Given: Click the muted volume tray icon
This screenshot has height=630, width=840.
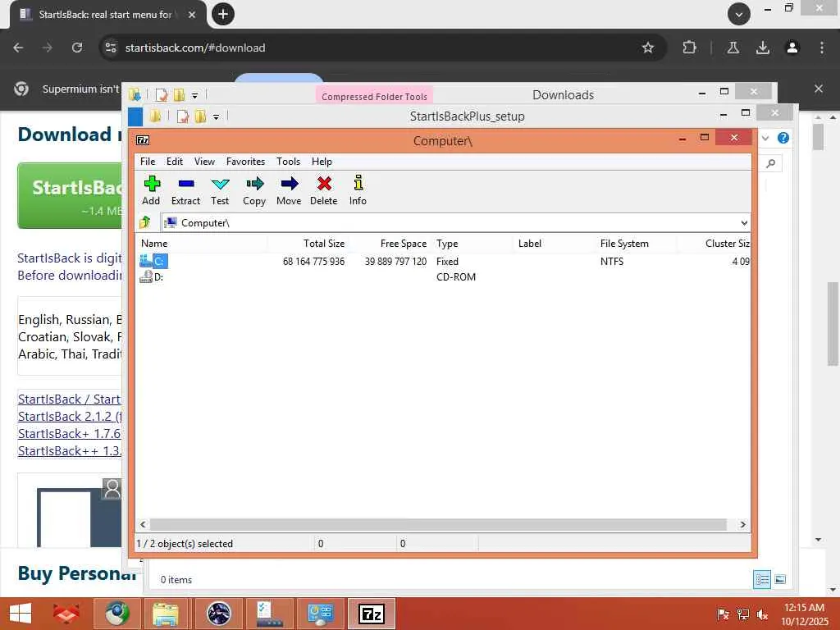Looking at the screenshot, I should 762,614.
